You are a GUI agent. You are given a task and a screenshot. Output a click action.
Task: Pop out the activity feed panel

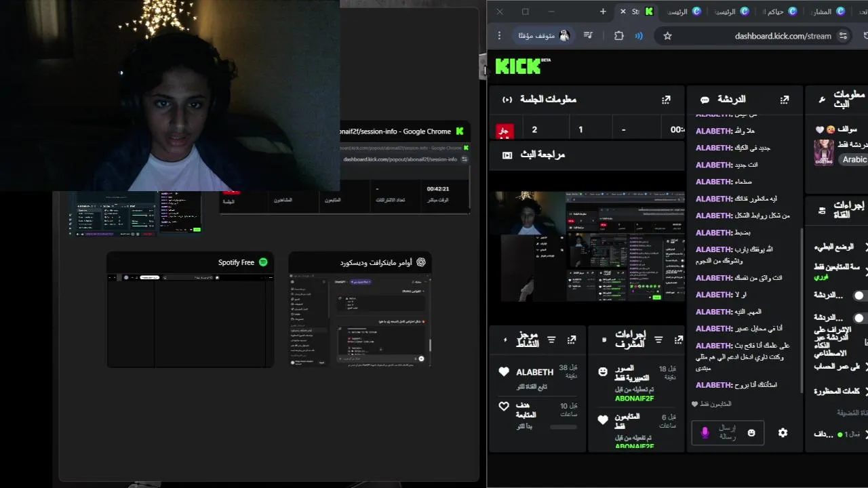[x=572, y=340]
